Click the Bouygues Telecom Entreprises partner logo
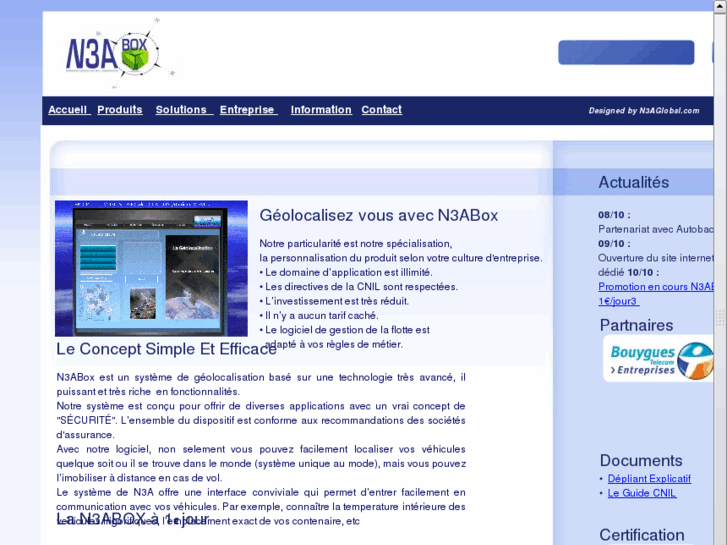Screen dimensions: 727x545 click(x=658, y=359)
